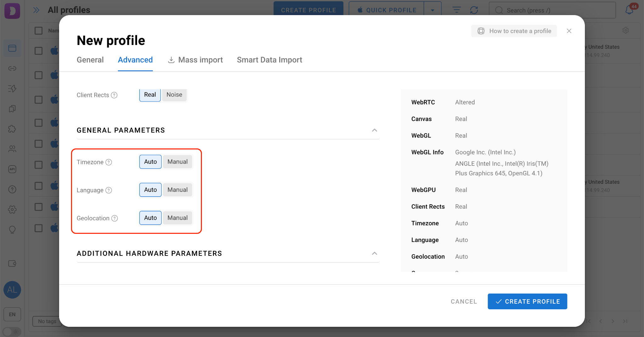Viewport: 644px width, 337px height.
Task: Set Geolocation to Manual
Action: pyautogui.click(x=177, y=218)
